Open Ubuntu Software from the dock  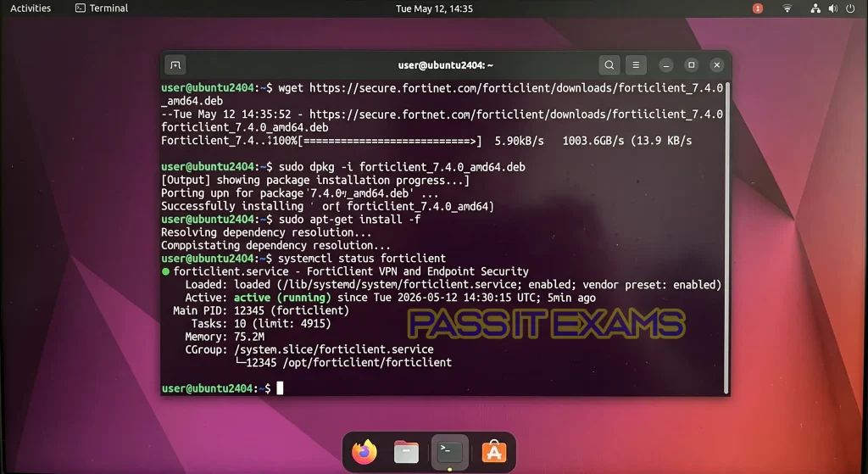click(x=494, y=453)
